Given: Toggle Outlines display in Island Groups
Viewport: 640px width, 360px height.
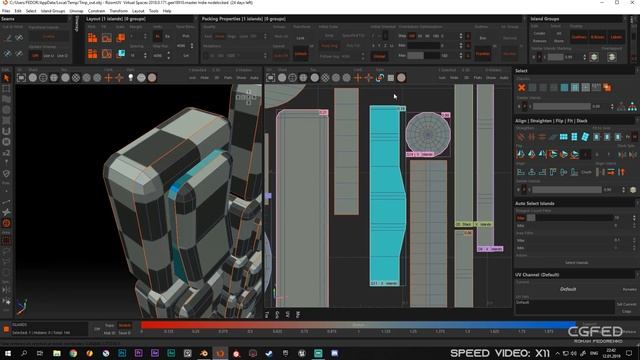Looking at the screenshot, I should pyautogui.click(x=579, y=37).
